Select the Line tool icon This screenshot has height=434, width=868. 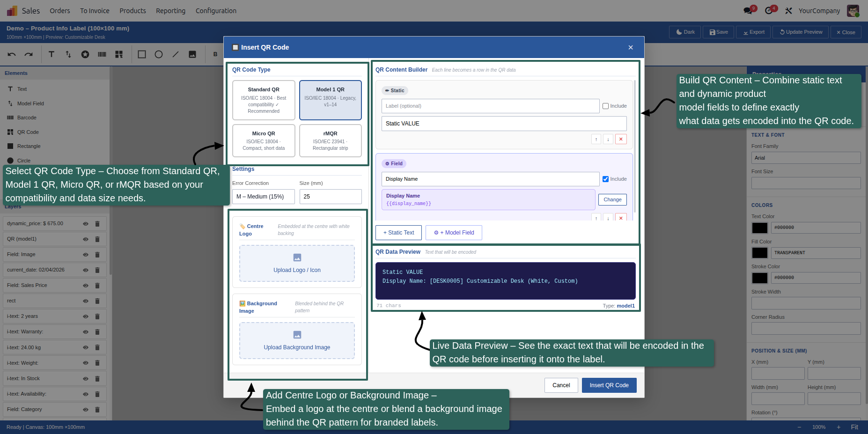[x=176, y=54]
